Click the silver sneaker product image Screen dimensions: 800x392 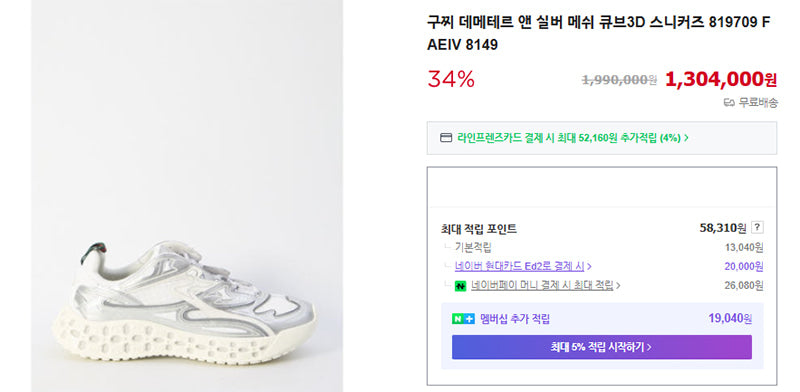[x=184, y=301]
